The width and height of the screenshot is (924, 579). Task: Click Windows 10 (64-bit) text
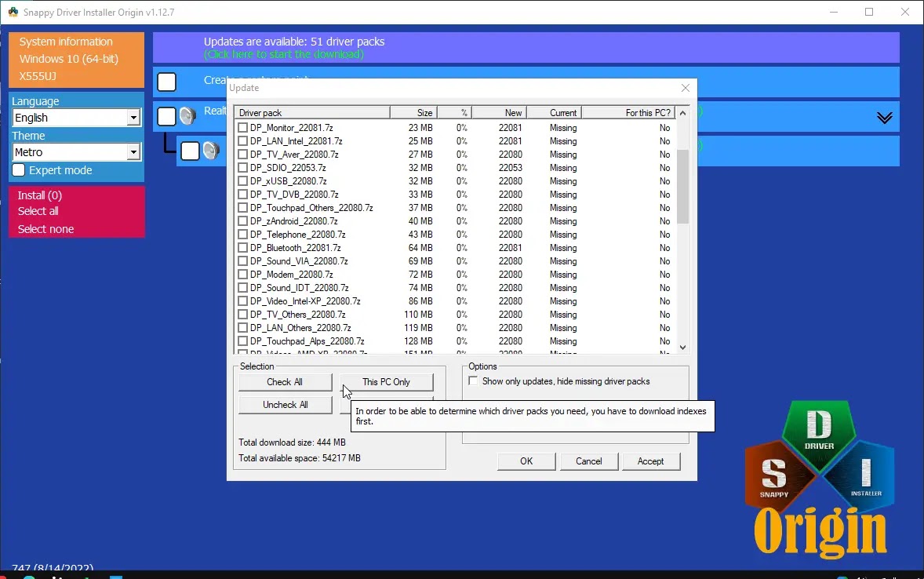[x=69, y=59]
